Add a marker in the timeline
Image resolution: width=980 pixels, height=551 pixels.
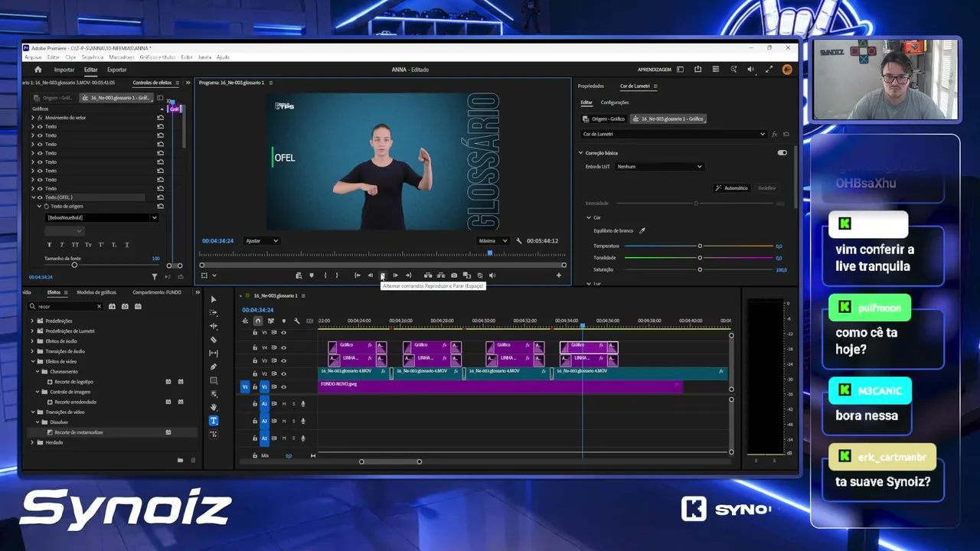click(x=284, y=321)
